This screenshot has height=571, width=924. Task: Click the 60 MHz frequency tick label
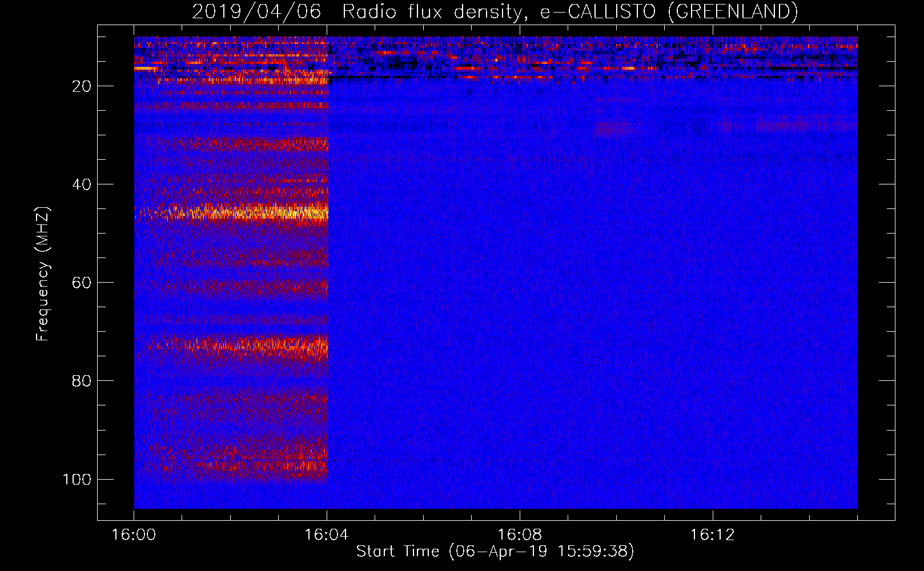pyautogui.click(x=82, y=283)
